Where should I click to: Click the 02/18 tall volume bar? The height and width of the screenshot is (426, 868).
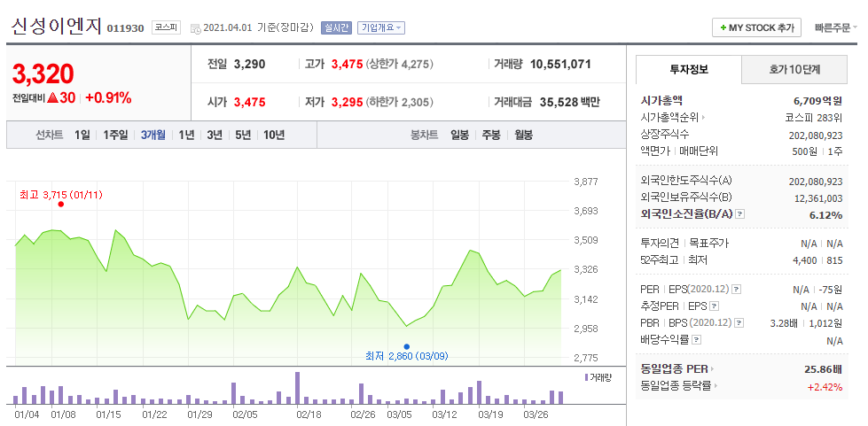297,389
